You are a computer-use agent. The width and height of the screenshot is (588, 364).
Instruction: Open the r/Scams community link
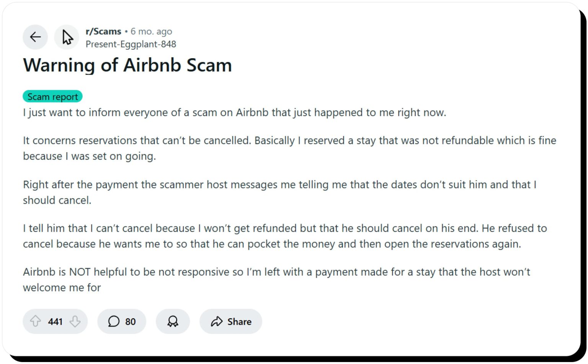103,31
